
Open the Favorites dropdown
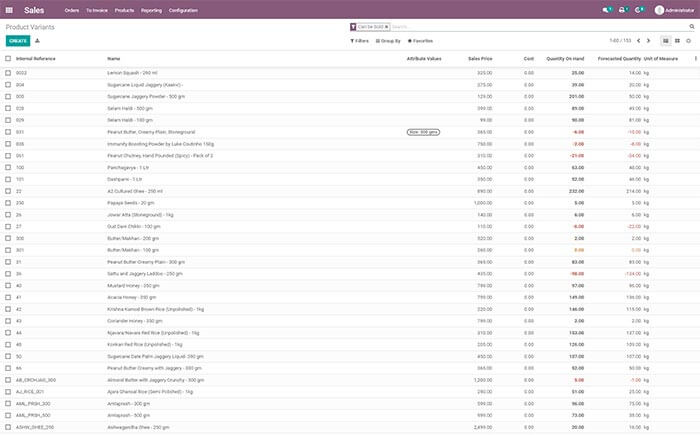(420, 41)
